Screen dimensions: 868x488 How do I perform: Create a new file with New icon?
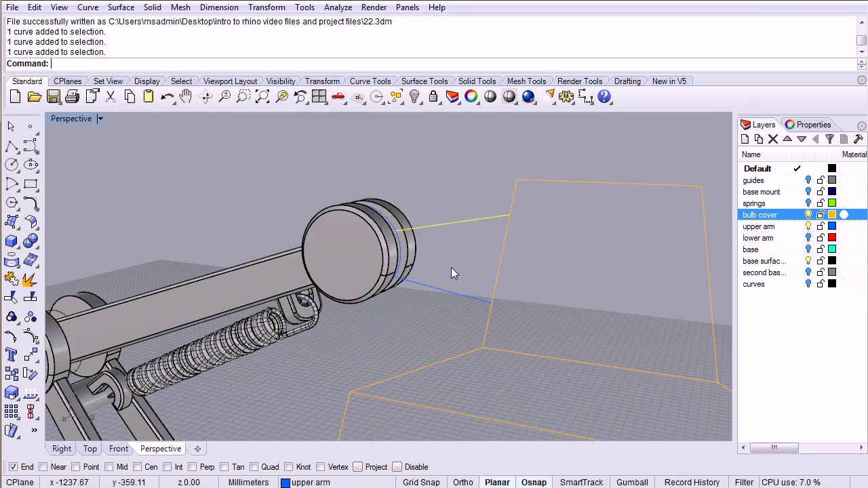pyautogui.click(x=15, y=97)
